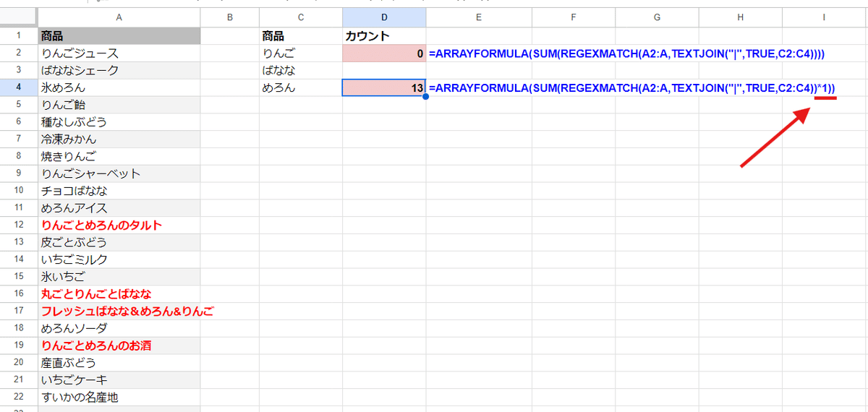
Task: Click the 焼きりんご cell
Action: (x=119, y=156)
